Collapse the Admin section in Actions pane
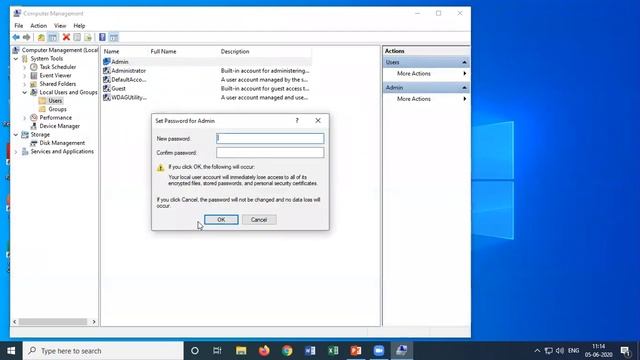Screen dimensions: 640x360 464,88
